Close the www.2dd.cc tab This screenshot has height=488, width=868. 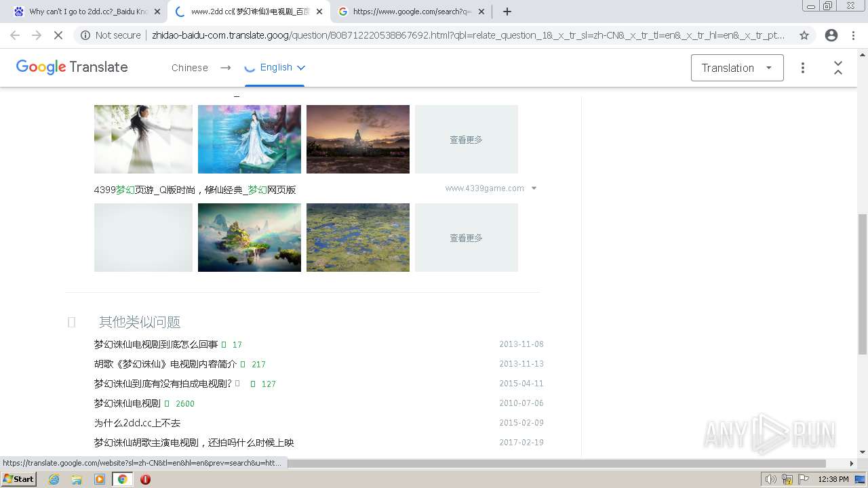[x=319, y=12]
